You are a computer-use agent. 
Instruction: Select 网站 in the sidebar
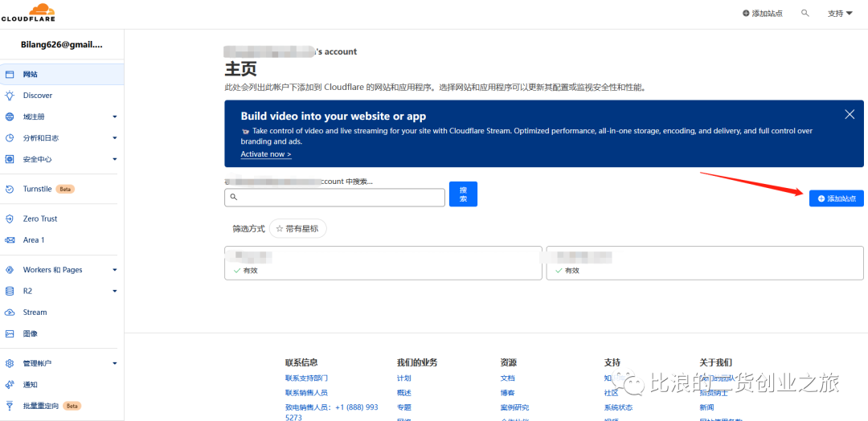click(62, 74)
